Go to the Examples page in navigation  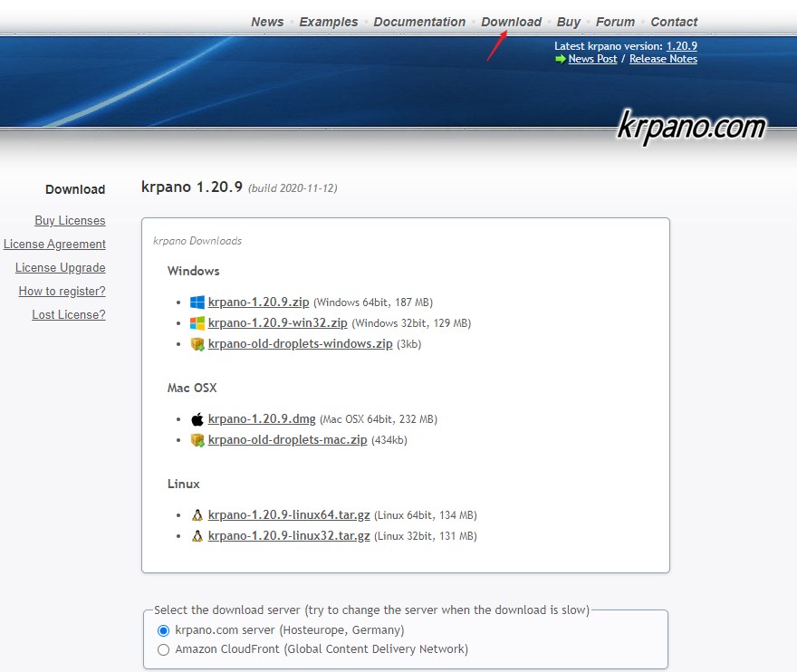(x=328, y=22)
